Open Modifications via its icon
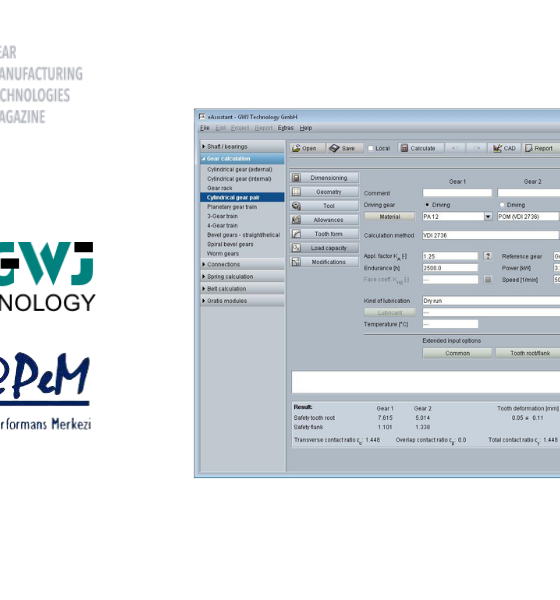The width and height of the screenshot is (560, 600). (x=296, y=262)
